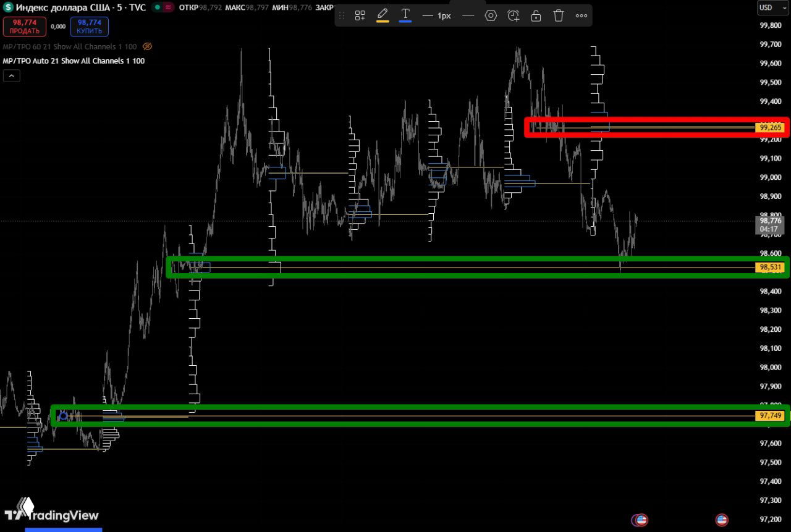Collapse the indicator legend with chevron
This screenshot has width=791, height=532.
12,76
